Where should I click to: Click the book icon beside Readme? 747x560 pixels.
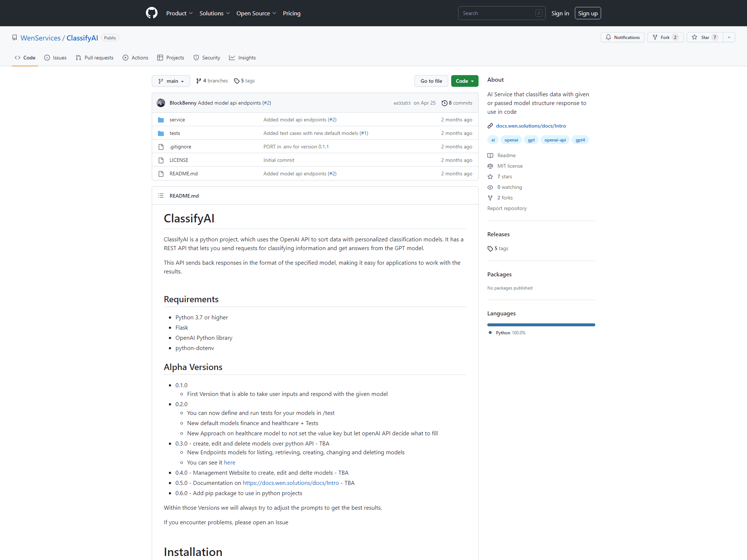pos(490,155)
